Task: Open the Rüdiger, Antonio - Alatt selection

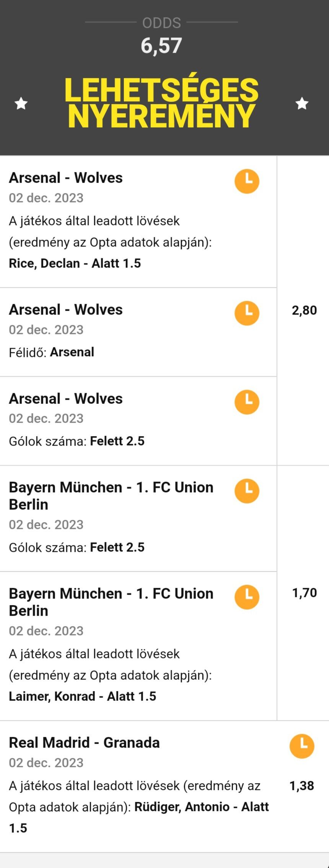Action: [201, 806]
